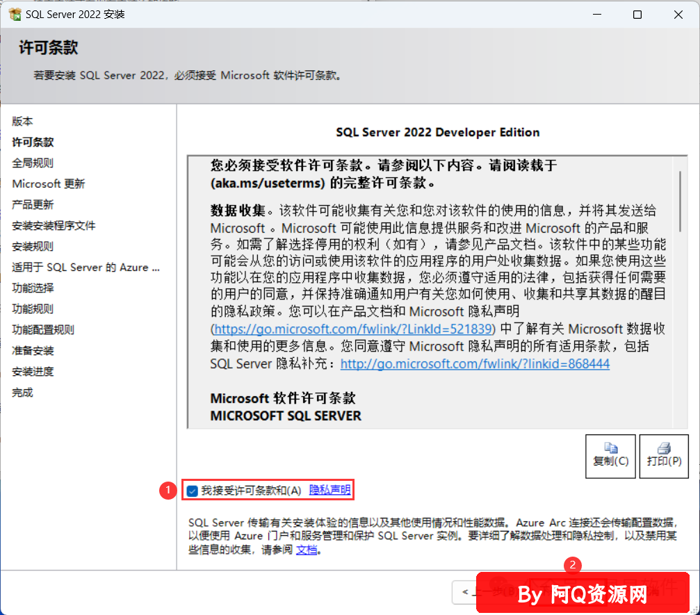
Task: Select 适用于 SQL Server 的 Azure step
Action: click(x=86, y=268)
